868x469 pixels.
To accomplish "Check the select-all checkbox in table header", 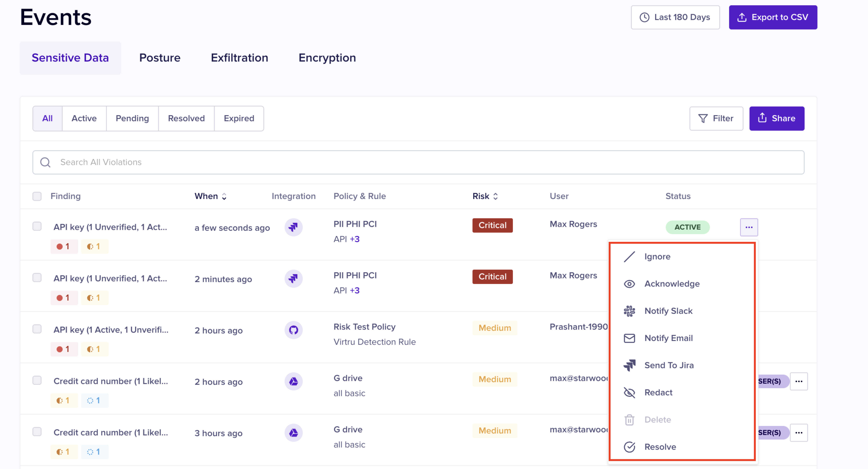I will pyautogui.click(x=37, y=196).
